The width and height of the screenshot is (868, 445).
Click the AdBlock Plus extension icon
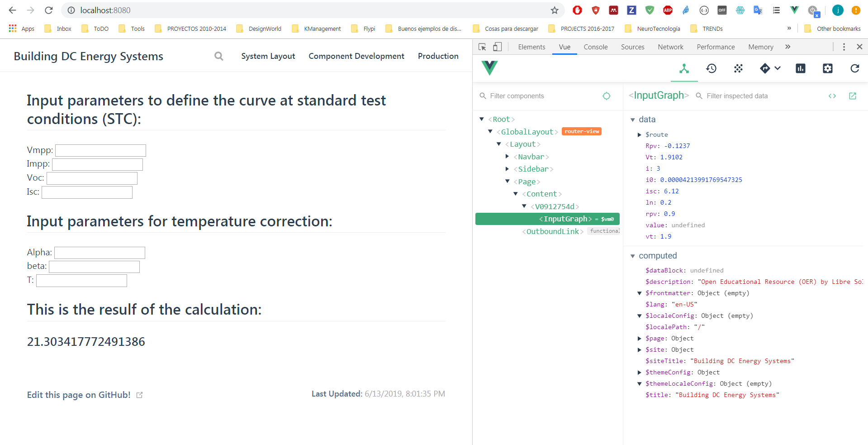click(668, 10)
